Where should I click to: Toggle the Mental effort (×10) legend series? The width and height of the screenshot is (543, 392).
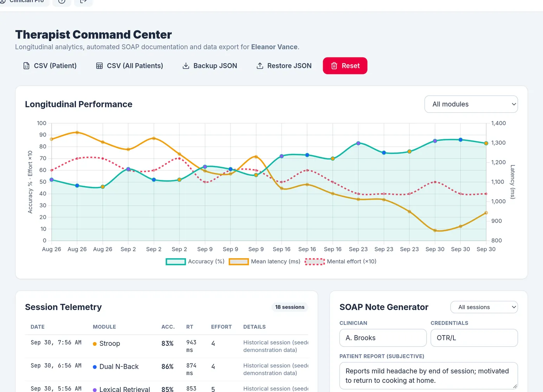[x=341, y=262]
